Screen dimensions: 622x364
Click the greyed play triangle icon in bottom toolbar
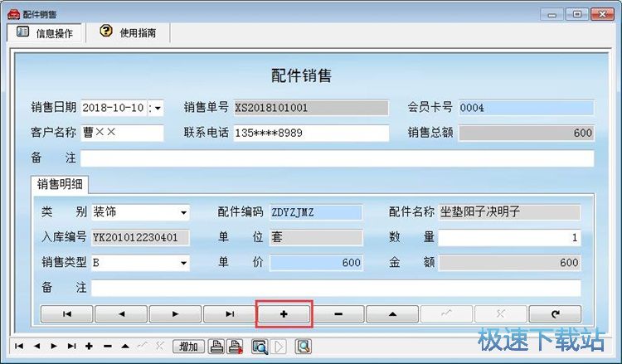click(279, 347)
